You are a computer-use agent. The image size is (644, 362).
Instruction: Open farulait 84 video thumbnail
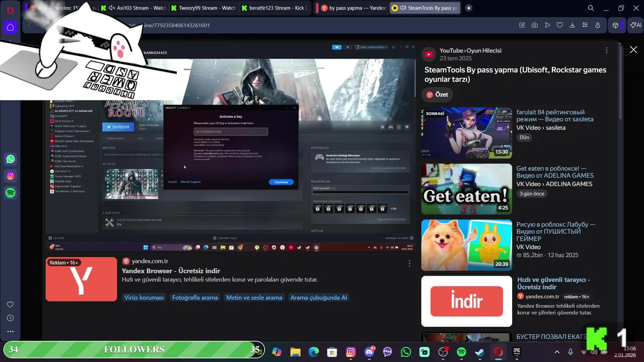click(x=466, y=133)
